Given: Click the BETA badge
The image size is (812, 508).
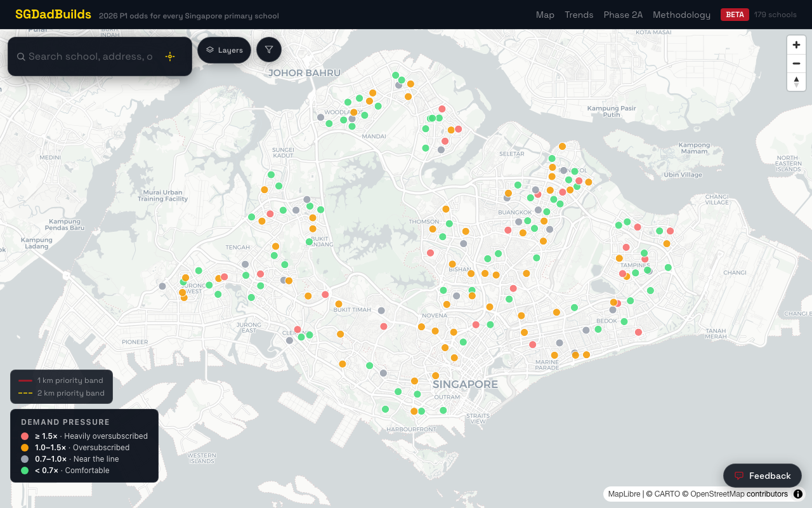Looking at the screenshot, I should coord(735,15).
